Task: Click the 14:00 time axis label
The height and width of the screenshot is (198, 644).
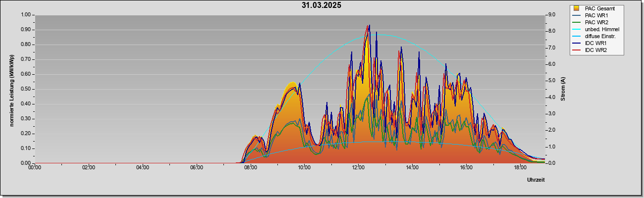Action: click(x=412, y=168)
